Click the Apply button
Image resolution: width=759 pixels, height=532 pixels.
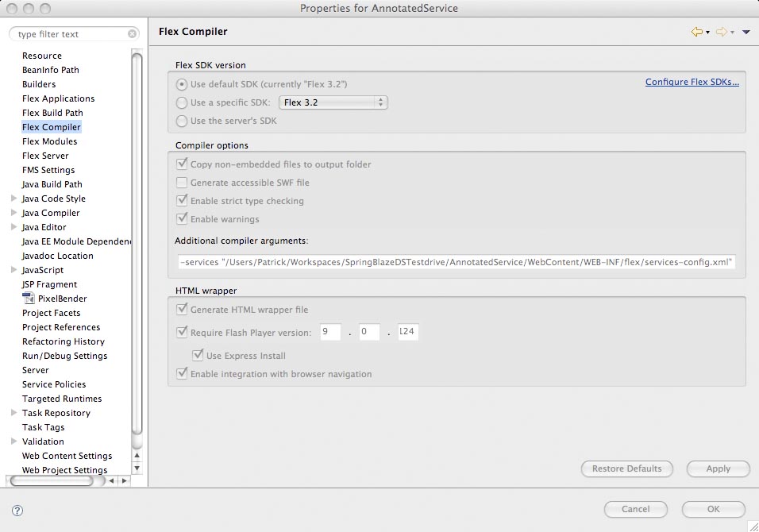click(719, 468)
